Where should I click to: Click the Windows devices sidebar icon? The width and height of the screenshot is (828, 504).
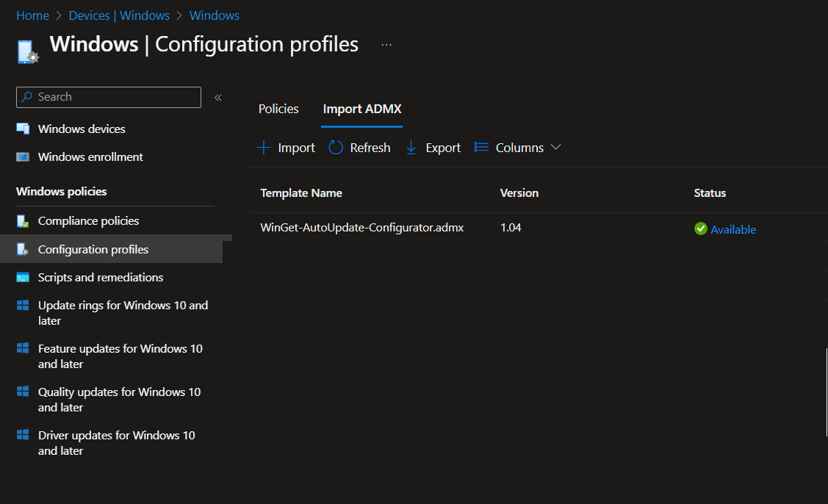tap(24, 129)
